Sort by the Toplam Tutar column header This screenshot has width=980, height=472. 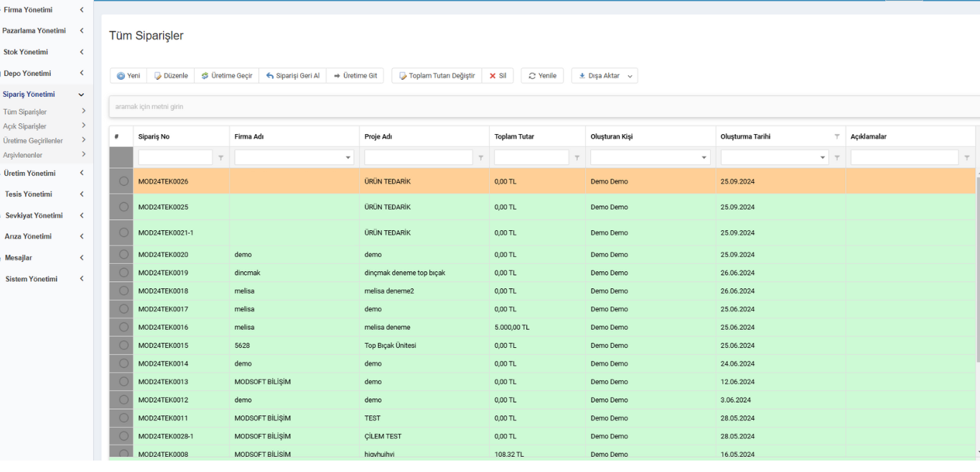(x=537, y=136)
